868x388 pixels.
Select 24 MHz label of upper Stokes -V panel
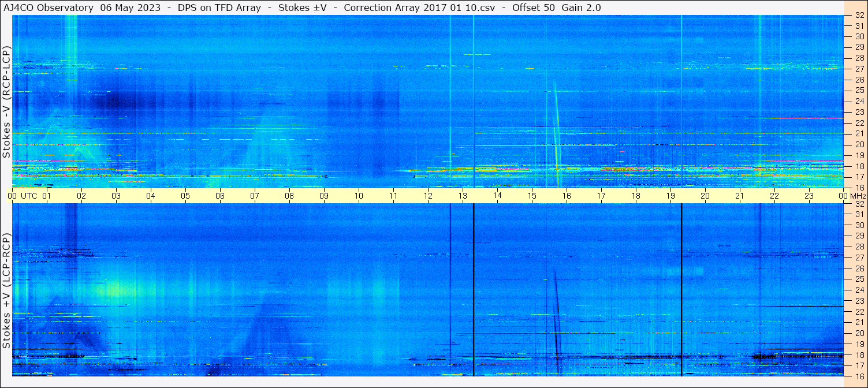pos(859,101)
